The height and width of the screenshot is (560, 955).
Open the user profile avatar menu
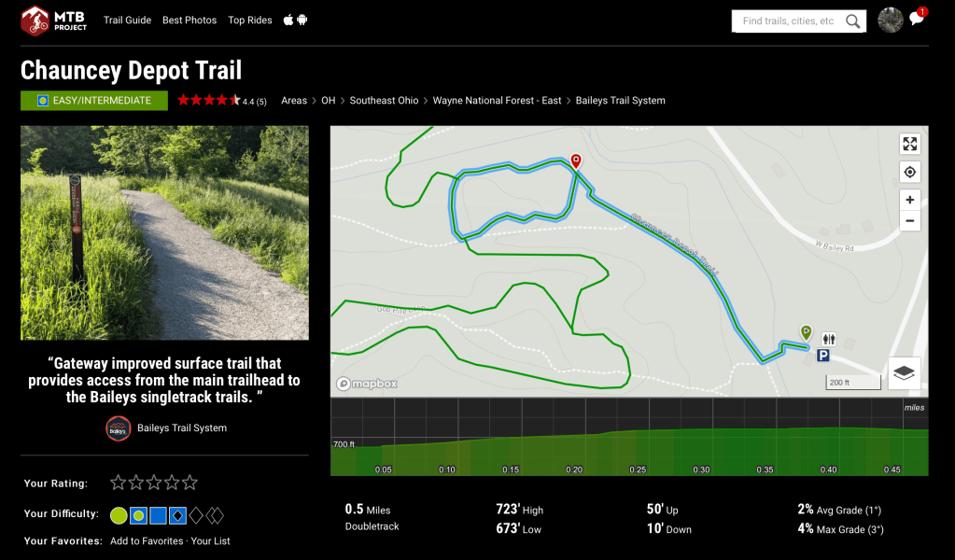[x=891, y=21]
